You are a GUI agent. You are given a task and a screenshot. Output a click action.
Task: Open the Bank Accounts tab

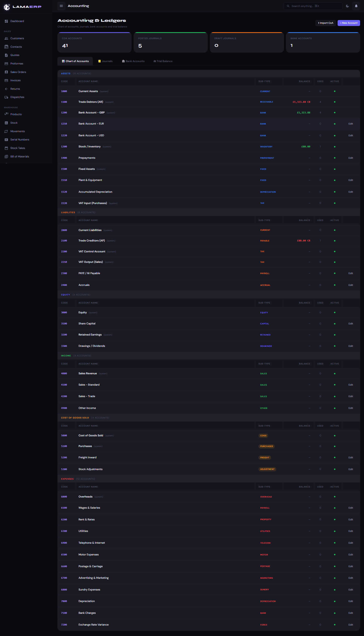133,61
